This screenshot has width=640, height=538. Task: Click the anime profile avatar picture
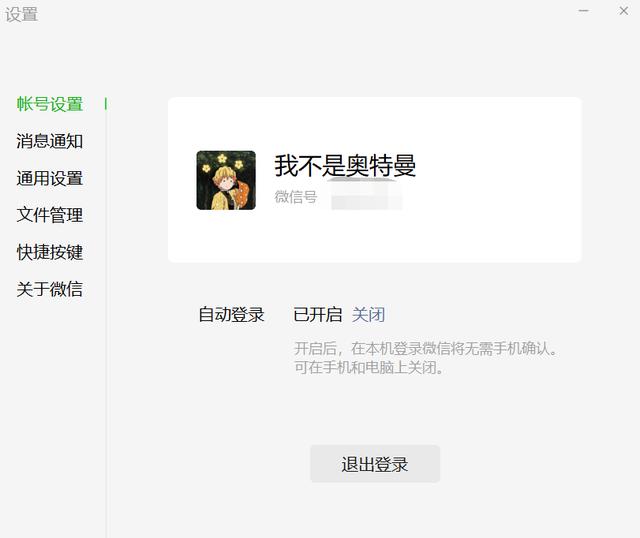coord(226,180)
